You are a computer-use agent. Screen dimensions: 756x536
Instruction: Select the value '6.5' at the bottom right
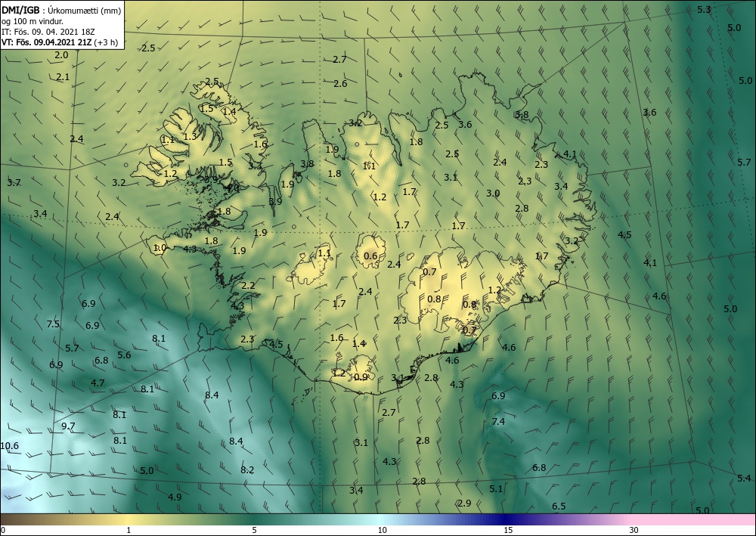[x=559, y=506]
